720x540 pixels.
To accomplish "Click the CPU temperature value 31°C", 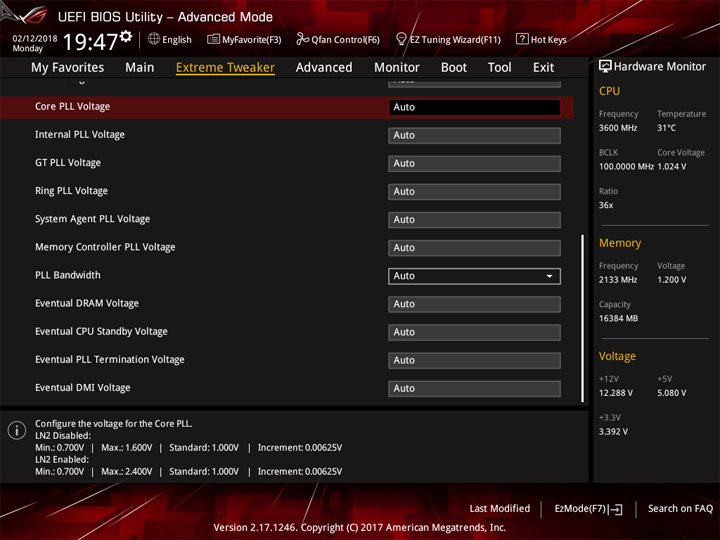I will coord(666,128).
